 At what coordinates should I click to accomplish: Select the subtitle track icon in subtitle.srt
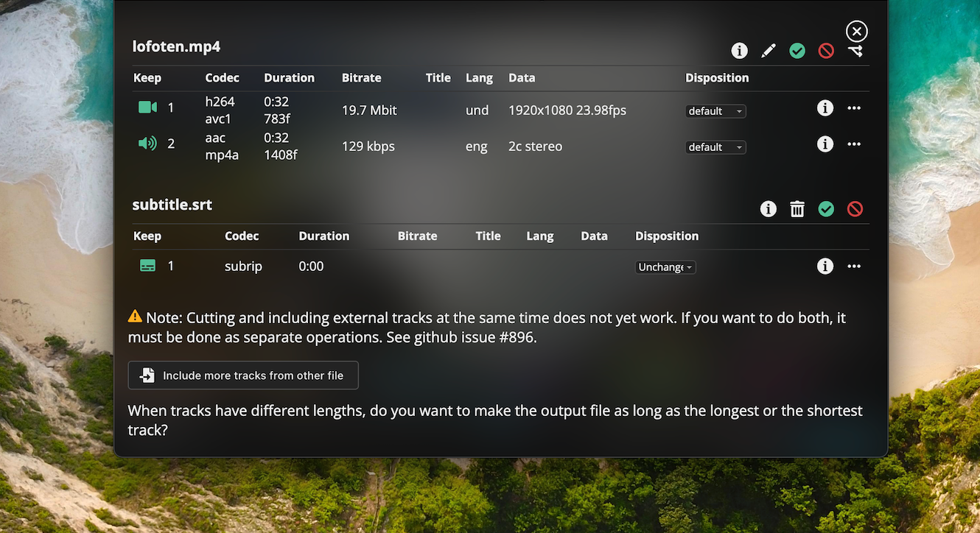tap(147, 264)
